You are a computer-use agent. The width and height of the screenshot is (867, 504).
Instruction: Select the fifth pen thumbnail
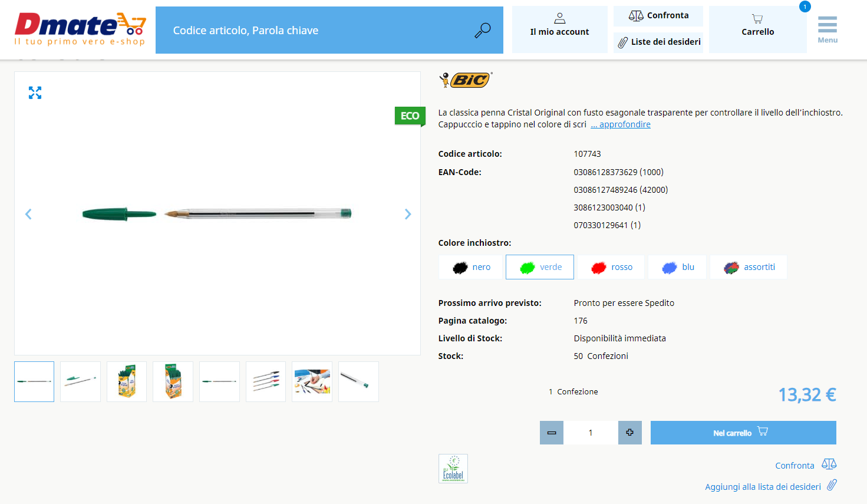(219, 381)
